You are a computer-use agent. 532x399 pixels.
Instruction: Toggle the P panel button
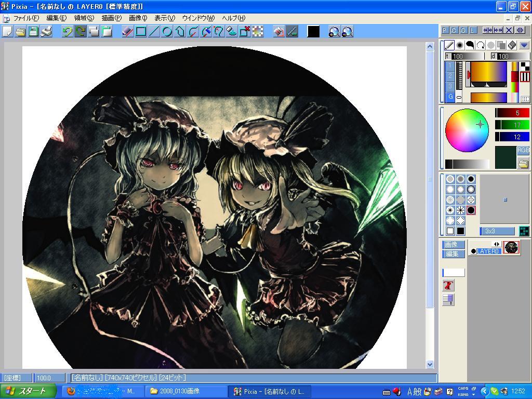[x=445, y=30]
